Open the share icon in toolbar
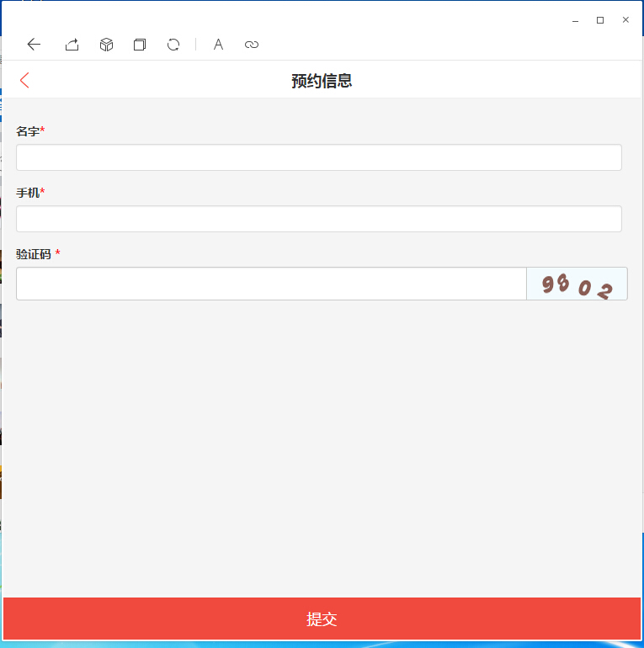644x648 pixels. click(x=72, y=45)
